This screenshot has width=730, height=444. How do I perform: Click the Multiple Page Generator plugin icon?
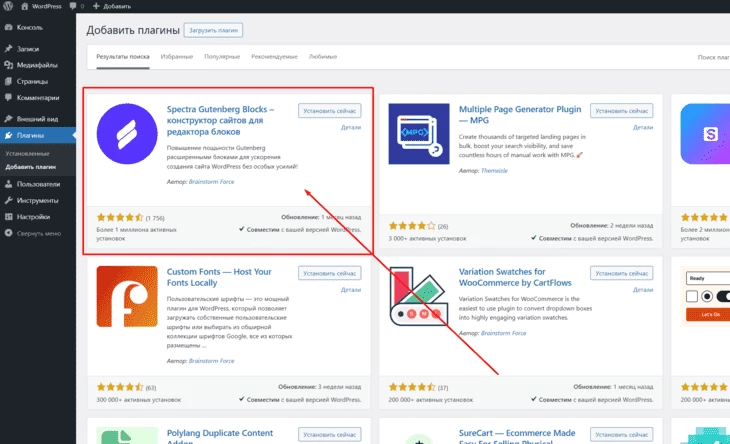(x=419, y=134)
